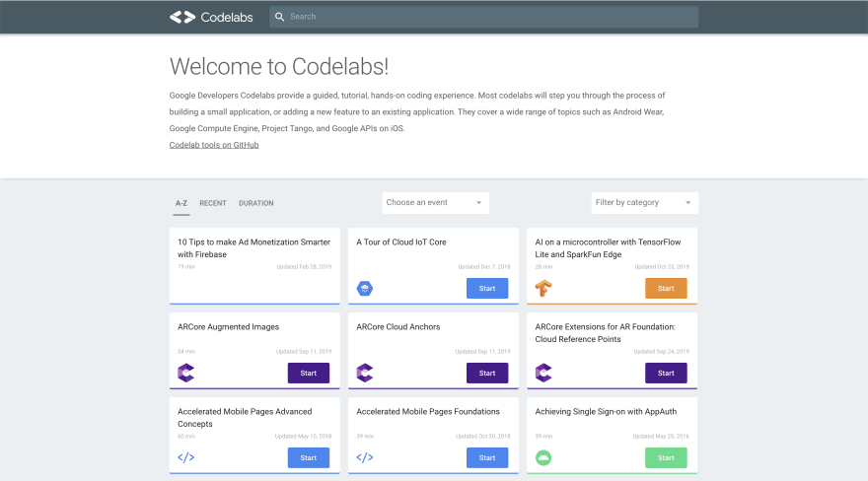
Task: Switch to the RECENT tab
Action: 213,203
